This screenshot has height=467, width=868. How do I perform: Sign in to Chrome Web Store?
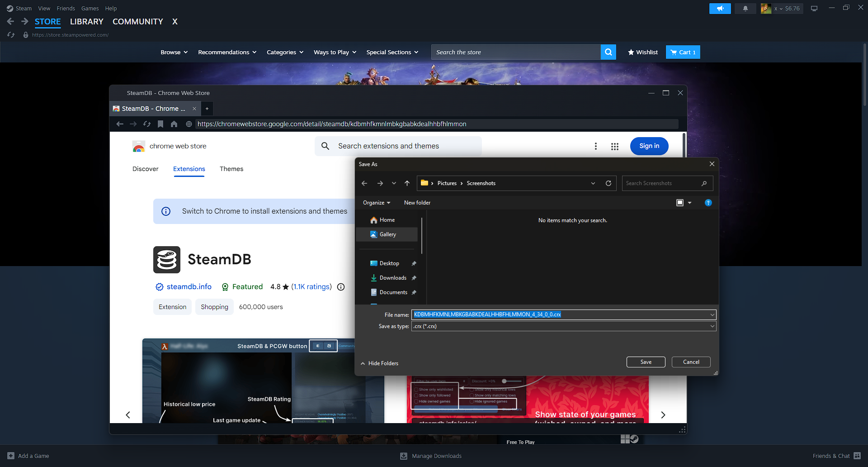(x=649, y=146)
